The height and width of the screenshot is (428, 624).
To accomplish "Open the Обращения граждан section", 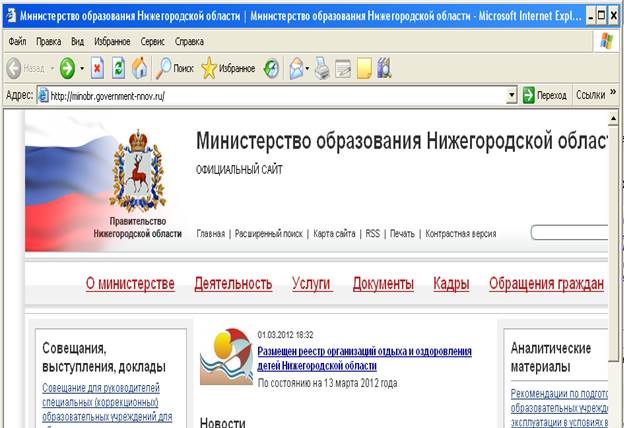I will click(546, 284).
